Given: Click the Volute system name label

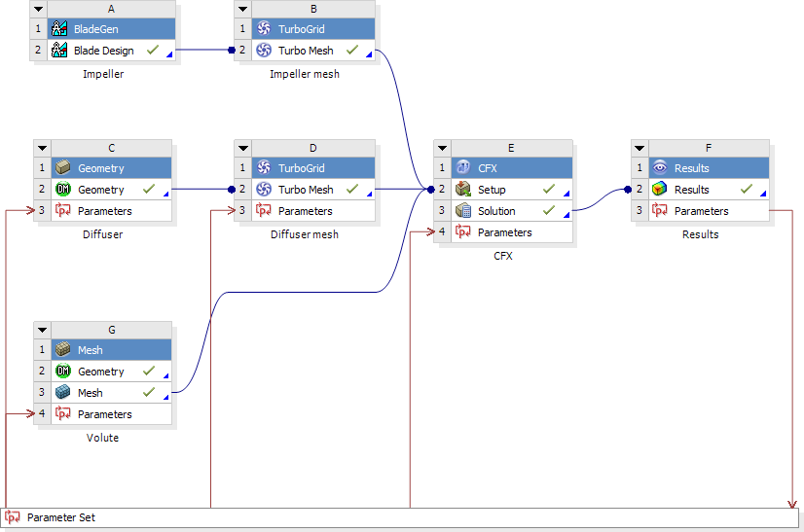Looking at the screenshot, I should tap(102, 438).
